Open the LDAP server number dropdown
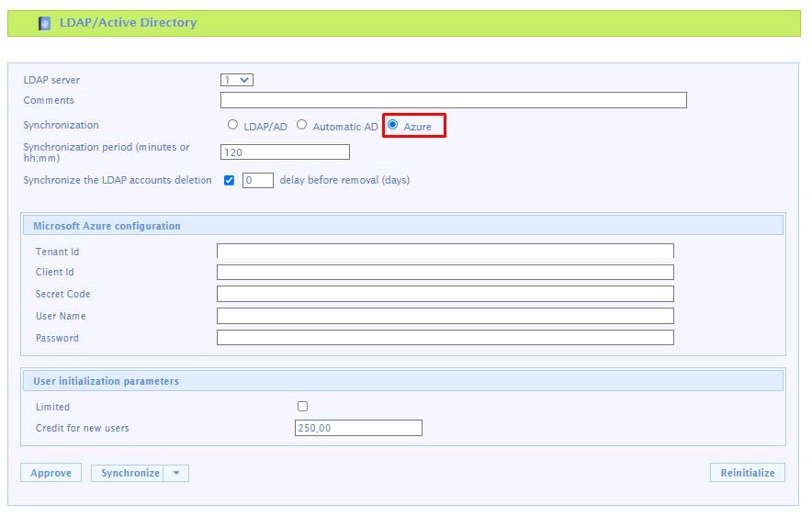Screen dimensions: 812x516 tap(237, 80)
